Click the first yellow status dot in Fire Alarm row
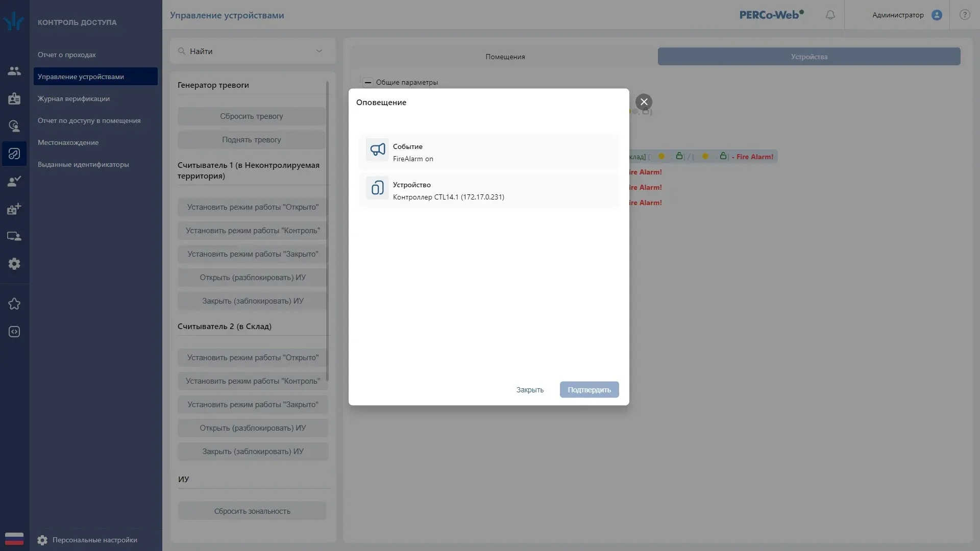The image size is (980, 551). [661, 156]
